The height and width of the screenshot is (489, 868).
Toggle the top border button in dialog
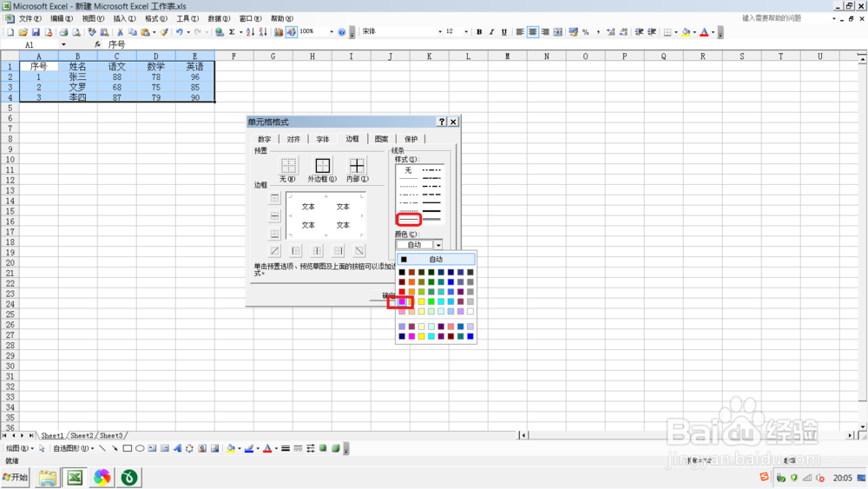point(274,198)
